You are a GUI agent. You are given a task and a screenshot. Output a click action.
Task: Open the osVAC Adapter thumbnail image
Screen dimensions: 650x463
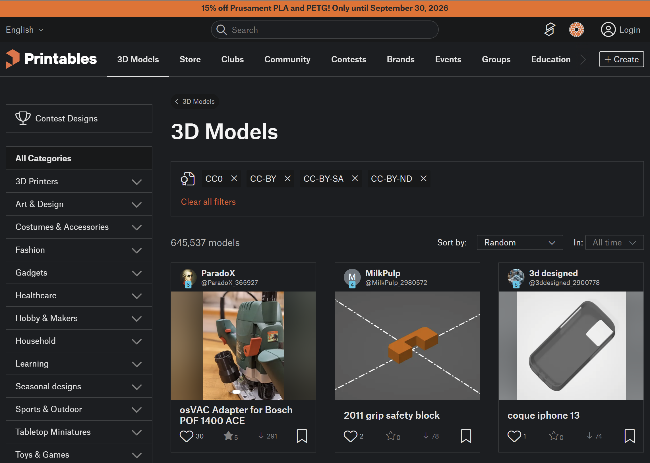tap(243, 346)
